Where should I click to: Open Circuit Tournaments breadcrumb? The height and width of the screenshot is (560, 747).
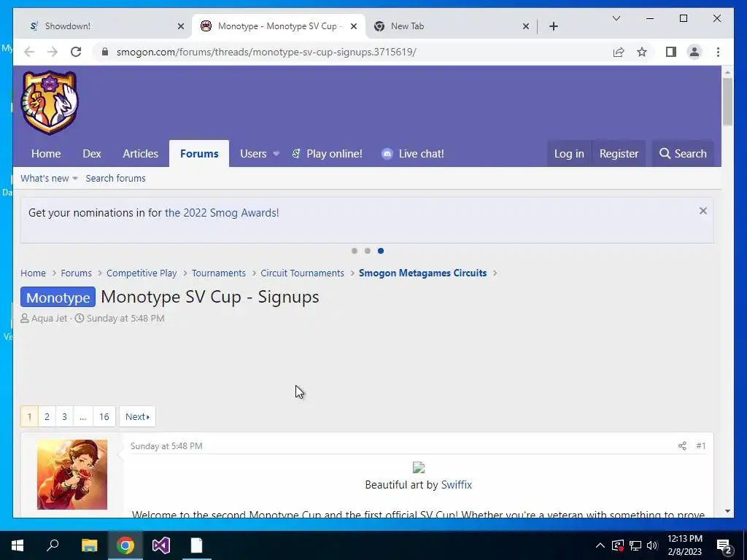click(x=302, y=273)
